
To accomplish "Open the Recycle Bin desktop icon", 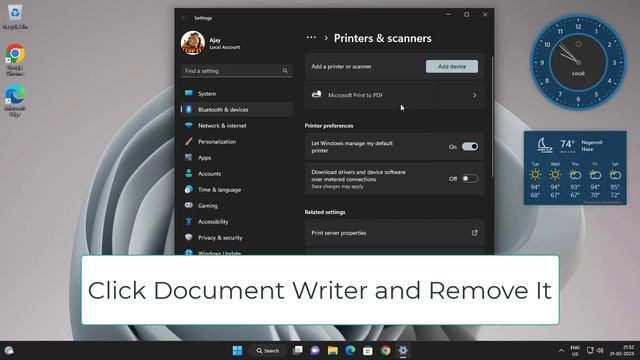I will pos(15,16).
